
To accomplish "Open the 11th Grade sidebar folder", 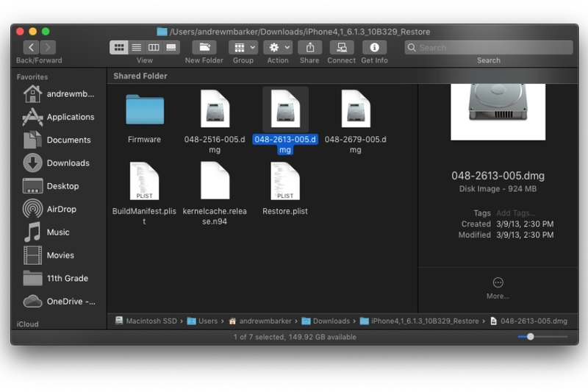I will 59,278.
